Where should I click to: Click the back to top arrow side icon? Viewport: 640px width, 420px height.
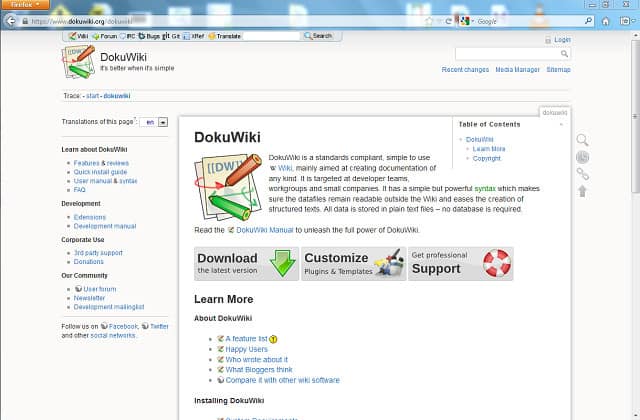tap(582, 191)
